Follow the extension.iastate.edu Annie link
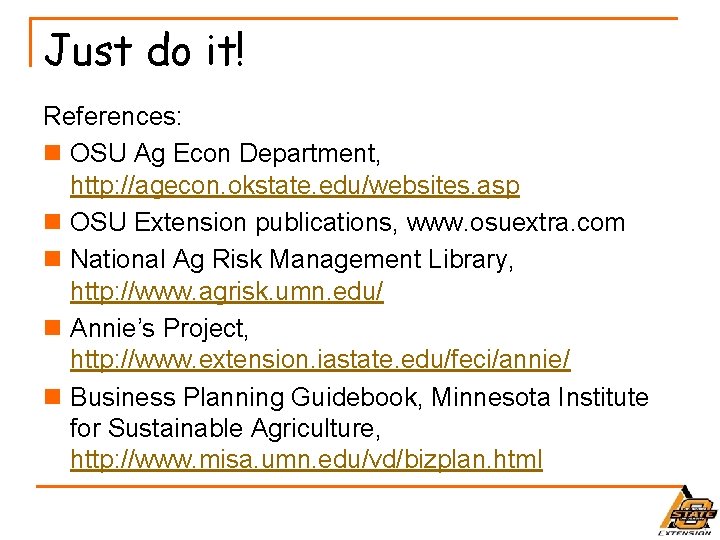Image resolution: width=720 pixels, height=540 pixels. click(320, 359)
